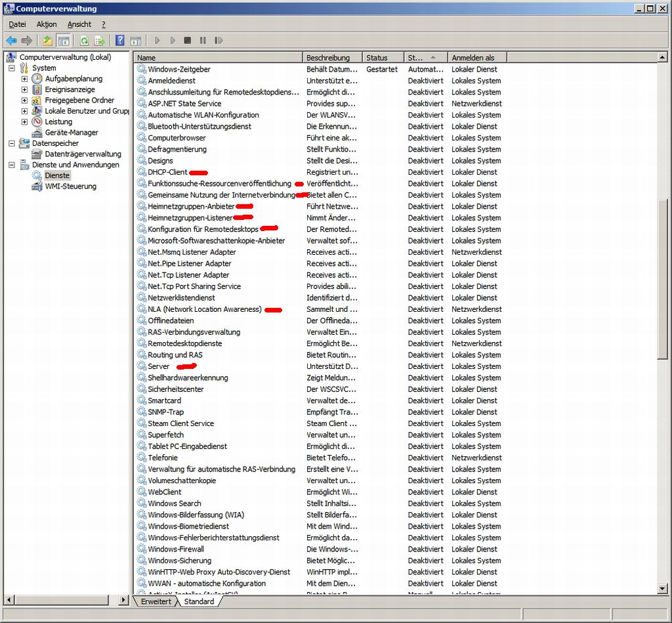
Task: Collapse the Dienste und Anwendungen node
Action: [12, 165]
